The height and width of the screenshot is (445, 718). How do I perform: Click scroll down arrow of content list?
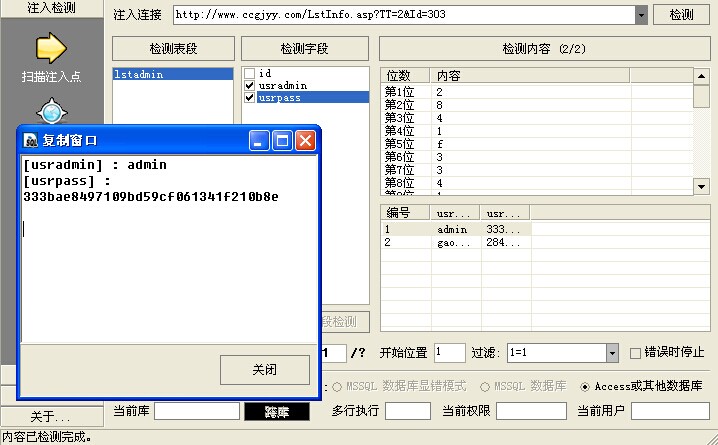click(701, 186)
